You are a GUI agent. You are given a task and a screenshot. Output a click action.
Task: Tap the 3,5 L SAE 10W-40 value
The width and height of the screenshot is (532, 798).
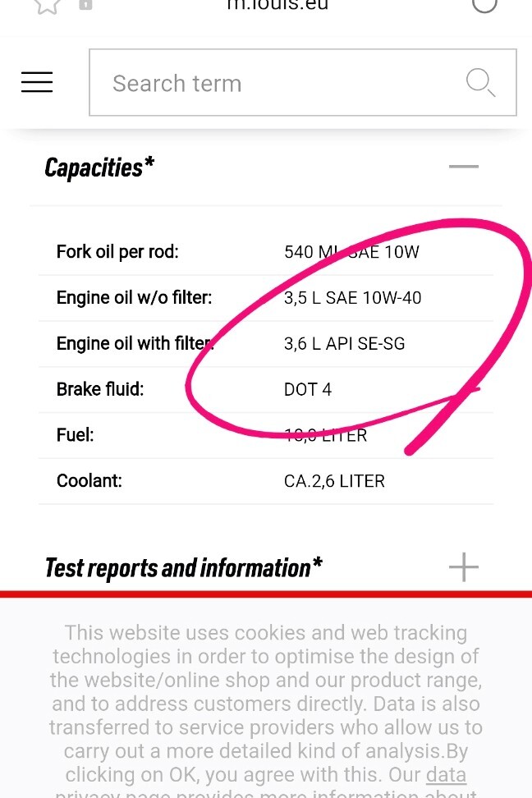pyautogui.click(x=352, y=298)
